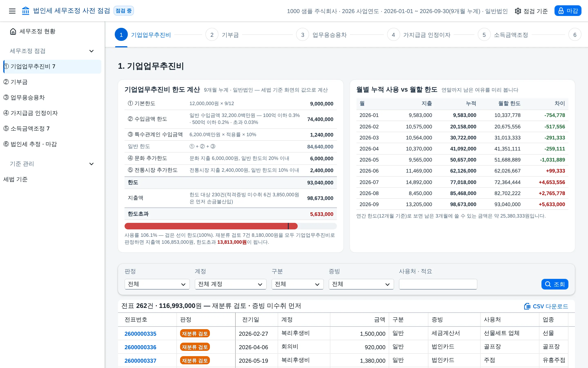Select step 1 기업업무추진비 tab
Screen dimensions: 588x368
(x=143, y=35)
